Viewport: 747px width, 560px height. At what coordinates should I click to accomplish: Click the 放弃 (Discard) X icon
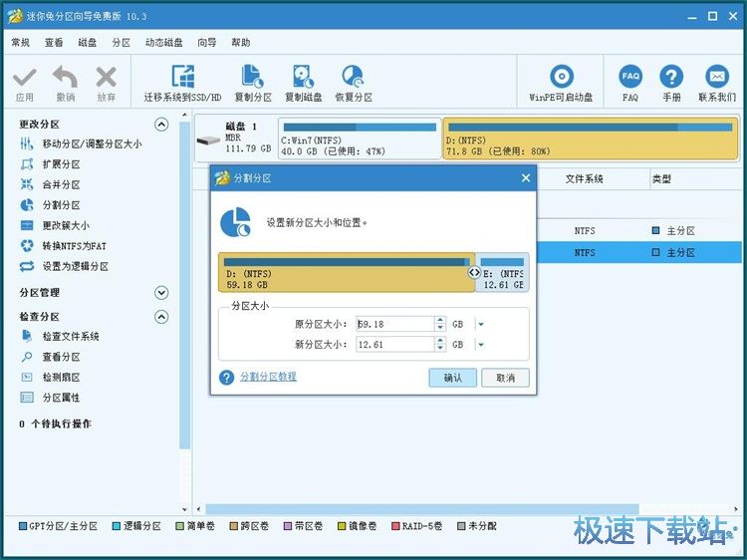pyautogui.click(x=106, y=77)
